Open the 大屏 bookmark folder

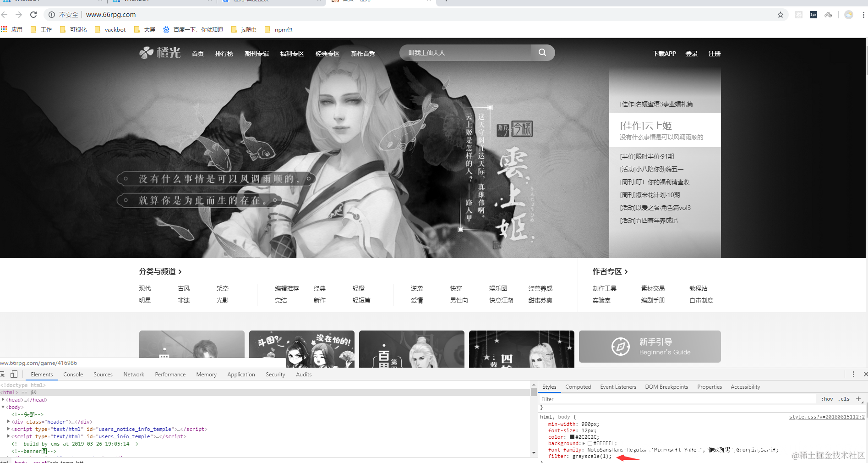[x=145, y=29]
